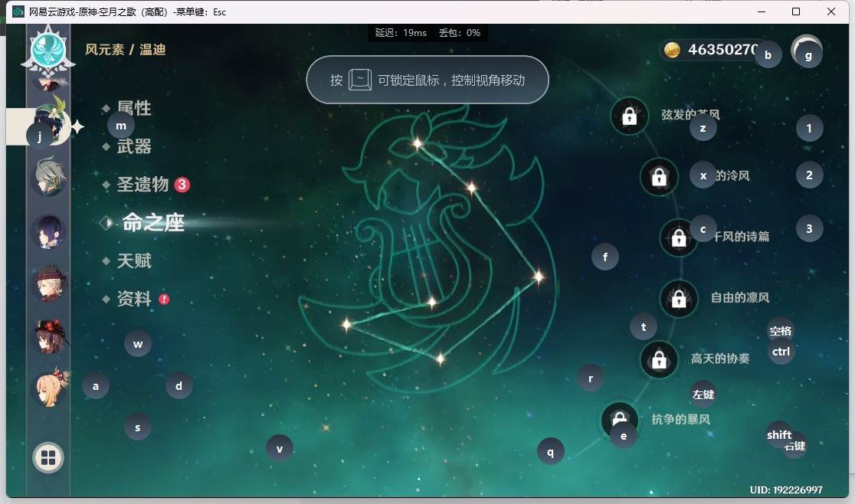Tap the virtual w key

click(138, 344)
